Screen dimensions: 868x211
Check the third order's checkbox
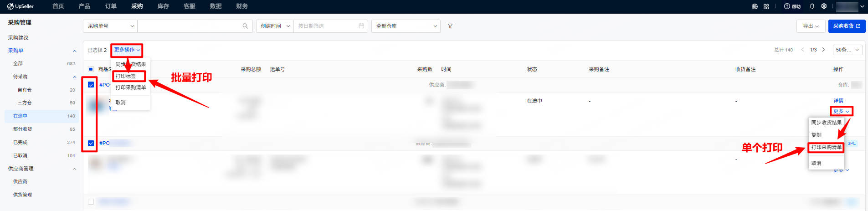[x=91, y=201]
